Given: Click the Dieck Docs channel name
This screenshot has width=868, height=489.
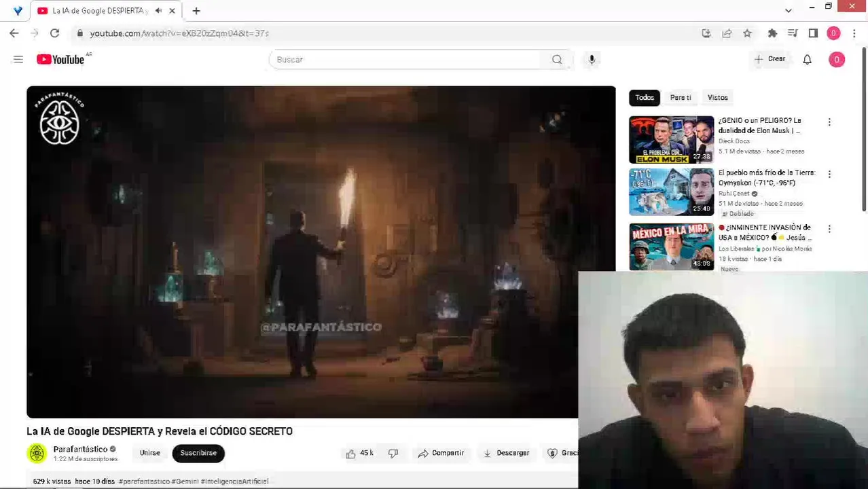Looking at the screenshot, I should tap(734, 141).
